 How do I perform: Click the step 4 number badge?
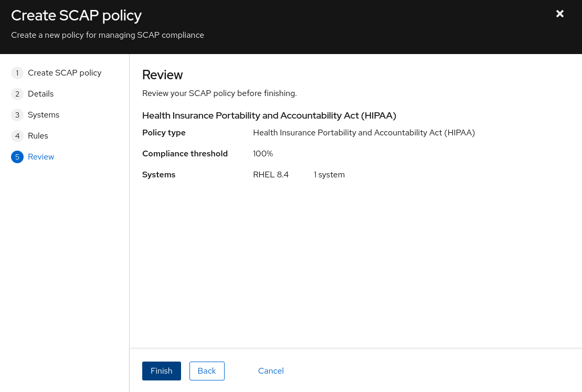point(17,136)
